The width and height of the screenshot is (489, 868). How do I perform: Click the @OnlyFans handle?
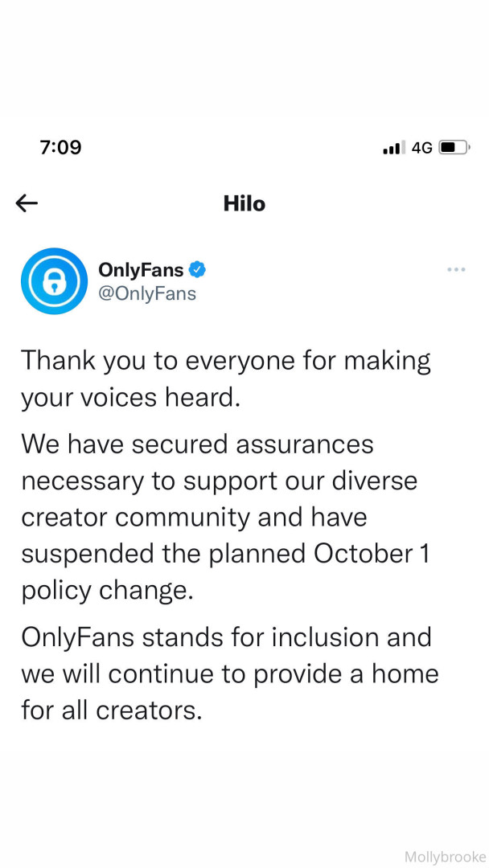coord(147,293)
